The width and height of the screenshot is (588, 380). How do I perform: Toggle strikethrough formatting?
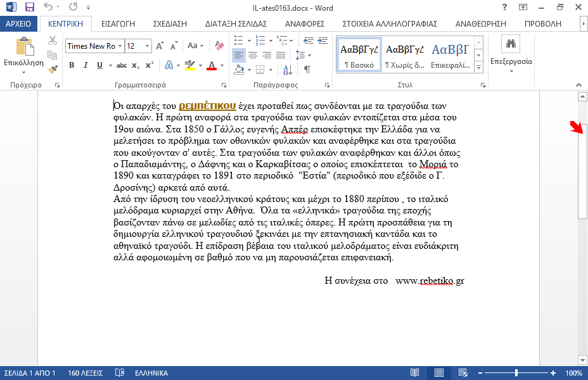(x=122, y=65)
